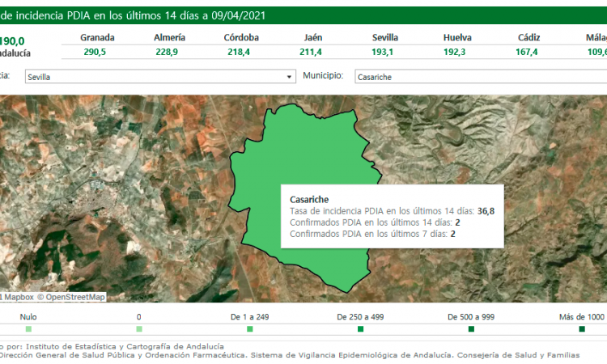The image size is (607, 364).
Task: Click the De 250 a 499 legend swatch
Action: point(360,329)
